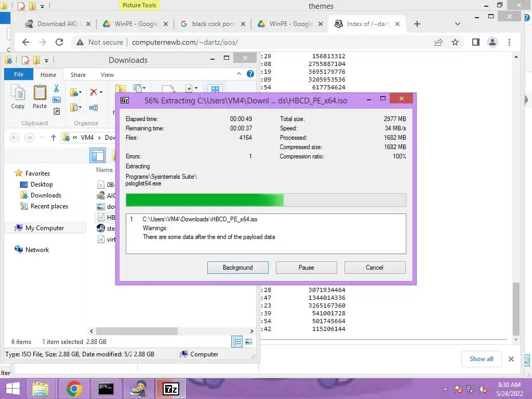Click the Rename icon in Organize group
Image resolution: width=532 pixels, height=399 pixels.
(94, 108)
